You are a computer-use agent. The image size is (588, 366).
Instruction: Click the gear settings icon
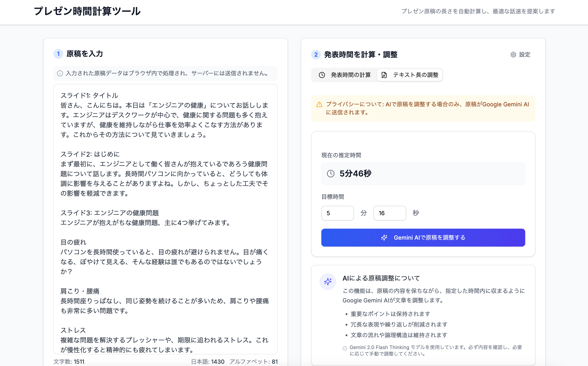pyautogui.click(x=513, y=55)
